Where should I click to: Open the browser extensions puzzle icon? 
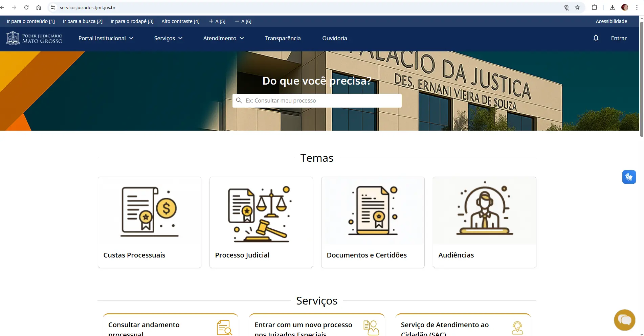[x=594, y=7]
